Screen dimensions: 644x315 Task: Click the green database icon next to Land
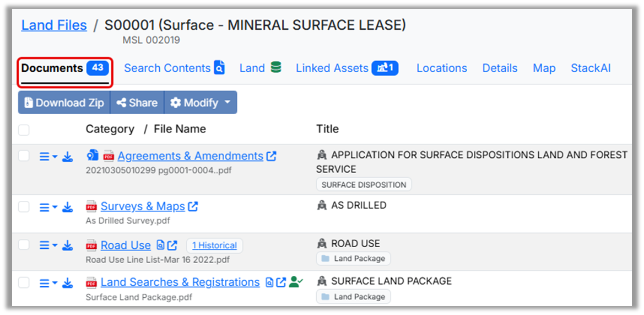[x=276, y=68]
